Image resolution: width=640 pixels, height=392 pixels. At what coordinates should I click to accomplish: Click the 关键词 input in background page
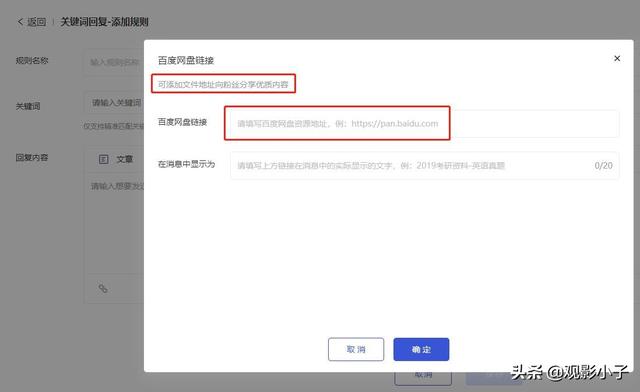(114, 102)
